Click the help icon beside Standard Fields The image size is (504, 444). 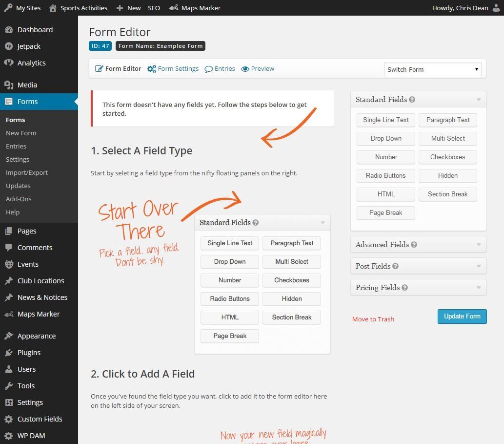click(412, 100)
